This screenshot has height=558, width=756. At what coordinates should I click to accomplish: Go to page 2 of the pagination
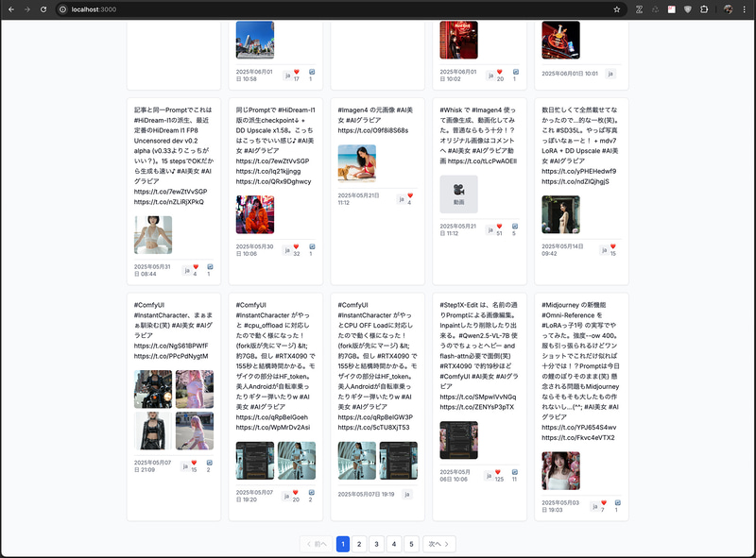click(x=359, y=544)
